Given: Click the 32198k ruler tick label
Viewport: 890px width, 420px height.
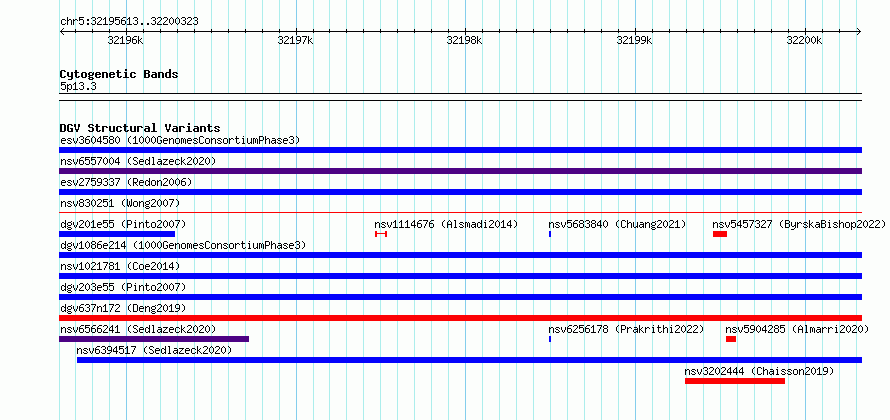Looking at the screenshot, I should click(x=464, y=40).
